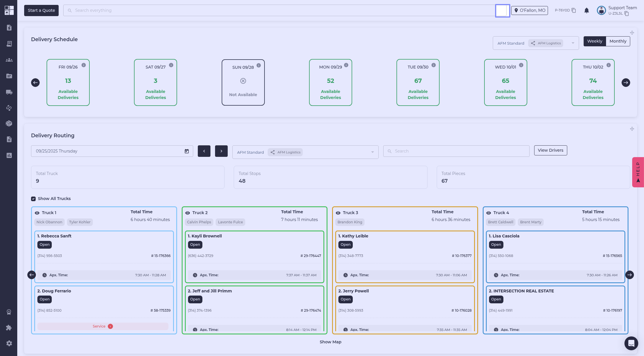This screenshot has height=356, width=644.
Task: Uncheck the Show All Trucks checkbox
Action: [33, 199]
